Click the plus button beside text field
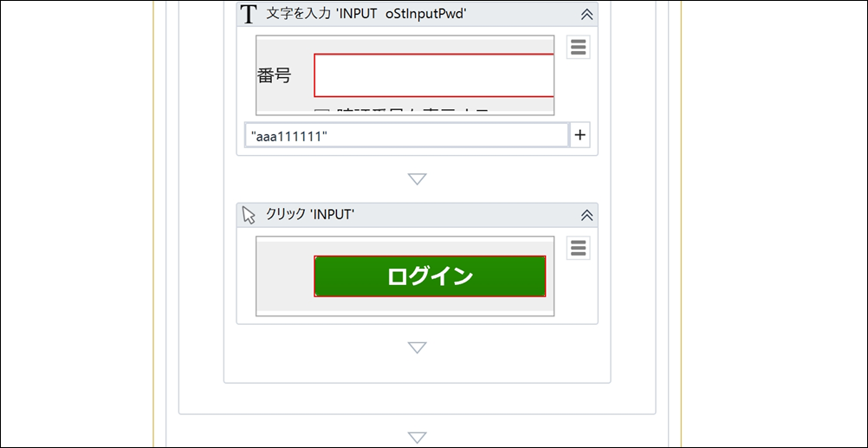Screen dimensions: 868x448 (580, 135)
